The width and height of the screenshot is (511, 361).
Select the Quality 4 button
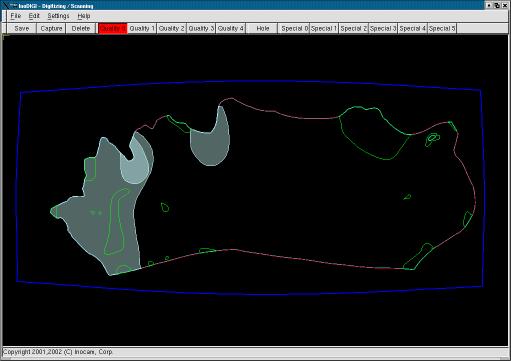click(231, 28)
